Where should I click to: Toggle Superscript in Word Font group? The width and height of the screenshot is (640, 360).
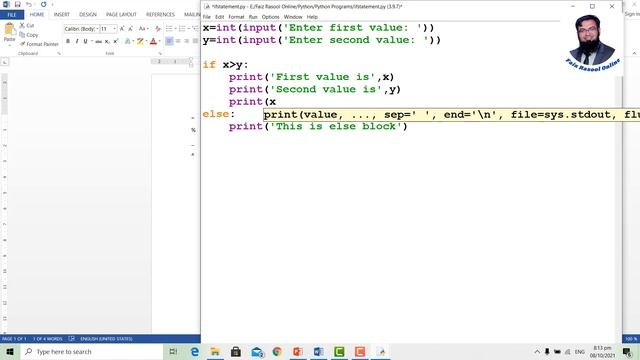pos(116,41)
